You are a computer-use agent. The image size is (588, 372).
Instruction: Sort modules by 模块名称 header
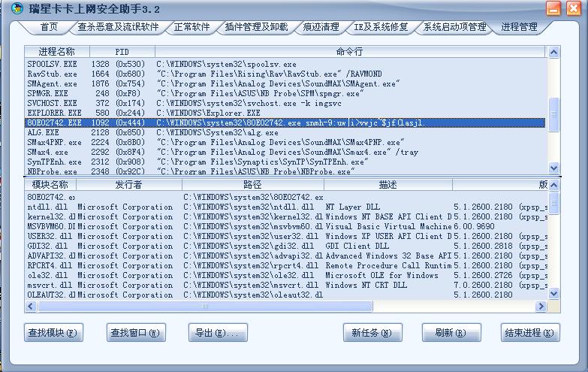(x=50, y=185)
